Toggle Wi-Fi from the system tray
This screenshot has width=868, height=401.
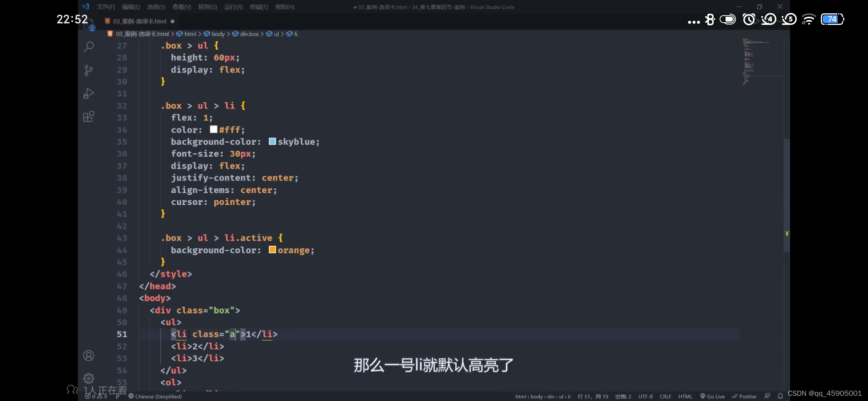(809, 19)
